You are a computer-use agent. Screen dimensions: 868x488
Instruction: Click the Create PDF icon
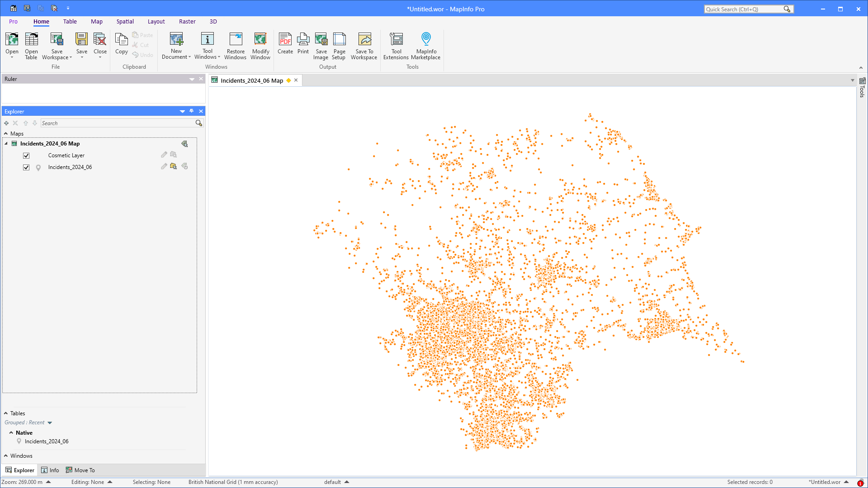coord(285,43)
